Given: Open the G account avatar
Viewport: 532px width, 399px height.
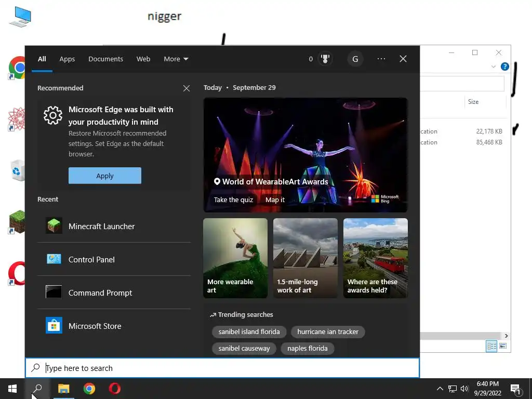Looking at the screenshot, I should click(x=355, y=59).
